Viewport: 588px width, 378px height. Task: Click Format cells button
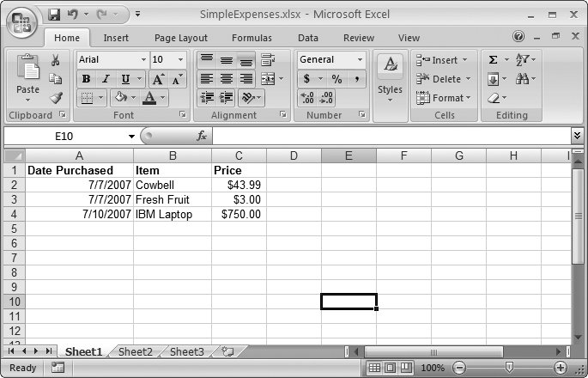pos(444,98)
